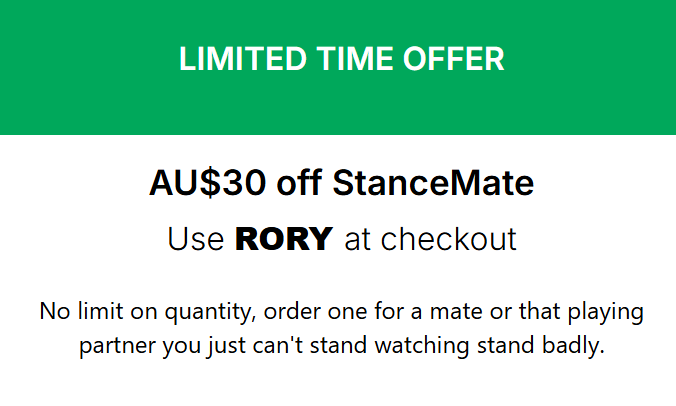
Task: Click the words 'at checkout'
Action: coord(430,238)
